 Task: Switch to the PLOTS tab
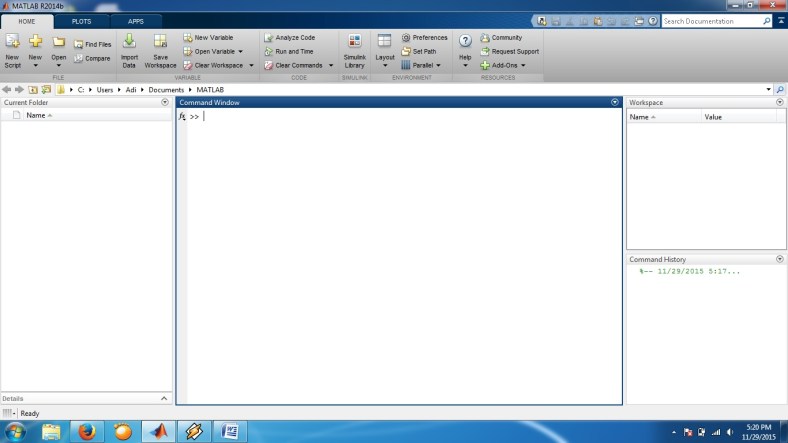tap(81, 20)
